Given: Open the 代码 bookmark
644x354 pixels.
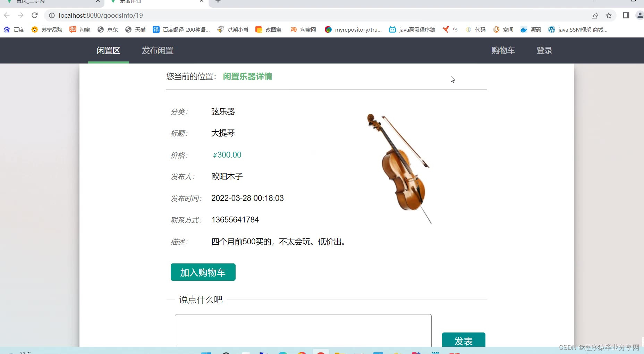Looking at the screenshot, I should pos(475,29).
